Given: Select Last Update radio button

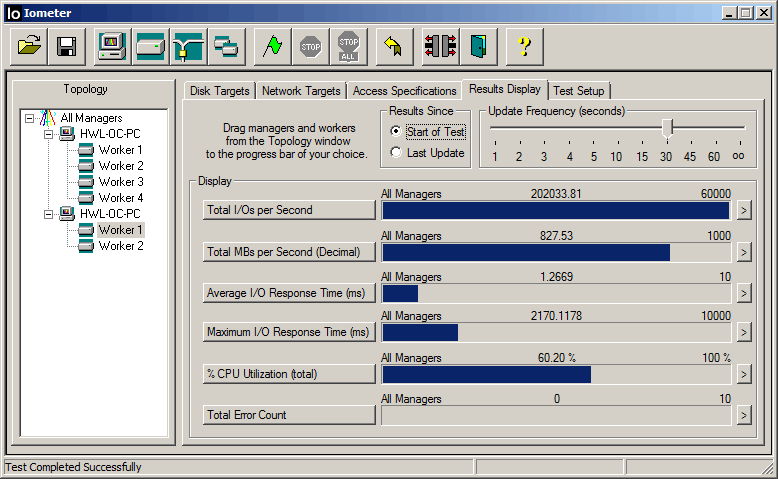Looking at the screenshot, I should coord(395,152).
